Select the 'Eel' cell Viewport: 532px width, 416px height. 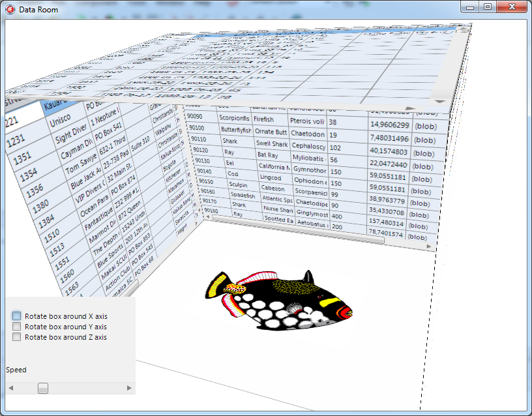tap(230, 163)
